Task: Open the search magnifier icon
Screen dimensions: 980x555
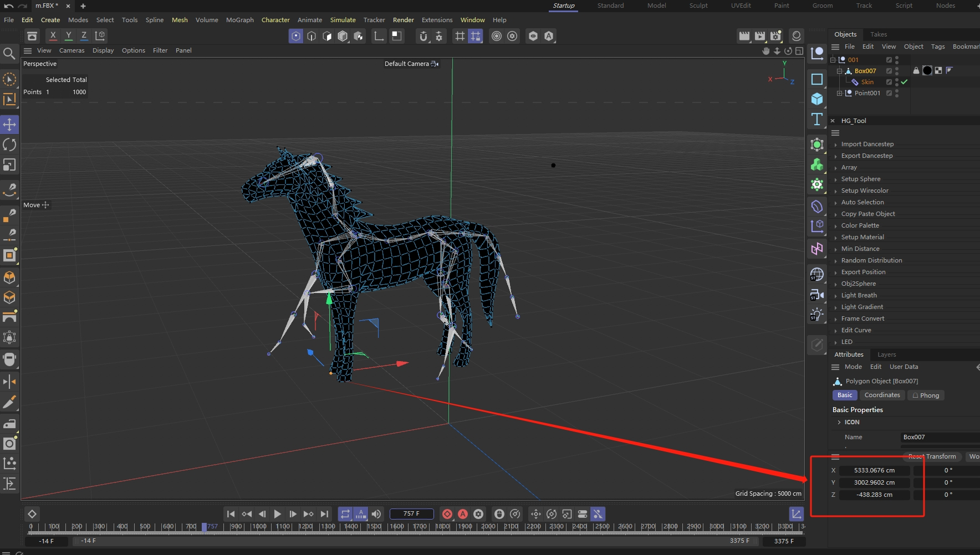Action: pos(9,53)
